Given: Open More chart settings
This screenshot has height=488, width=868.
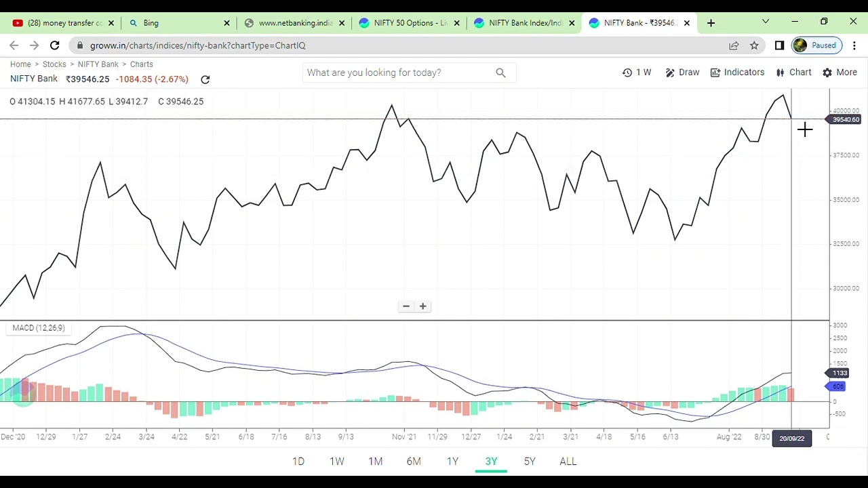Looking at the screenshot, I should pyautogui.click(x=840, y=73).
